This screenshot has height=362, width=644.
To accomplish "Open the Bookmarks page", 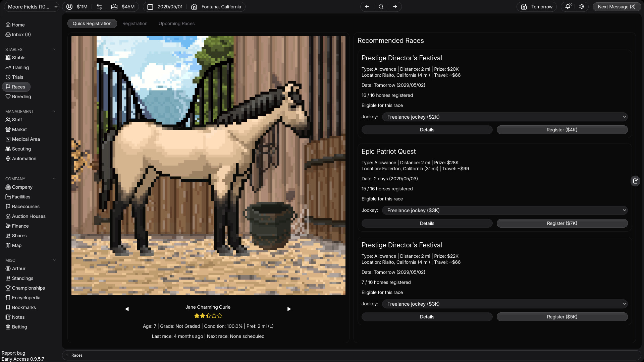I will 20,307.
